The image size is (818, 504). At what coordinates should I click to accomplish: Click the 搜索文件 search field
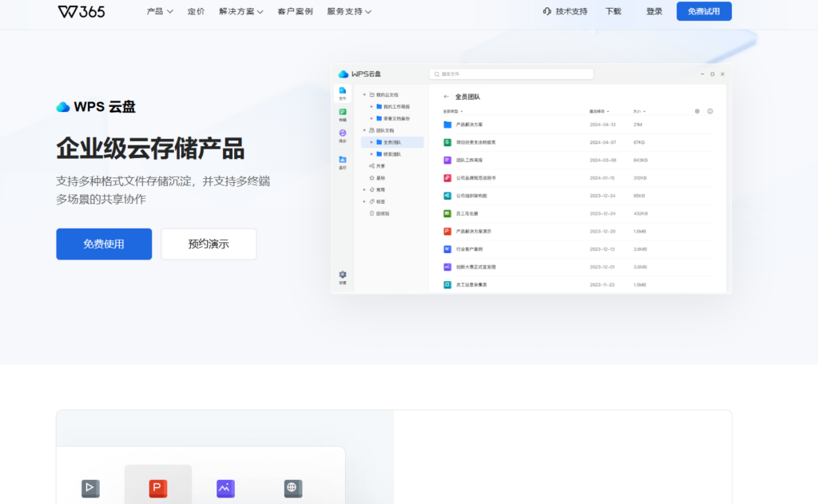pyautogui.click(x=511, y=73)
